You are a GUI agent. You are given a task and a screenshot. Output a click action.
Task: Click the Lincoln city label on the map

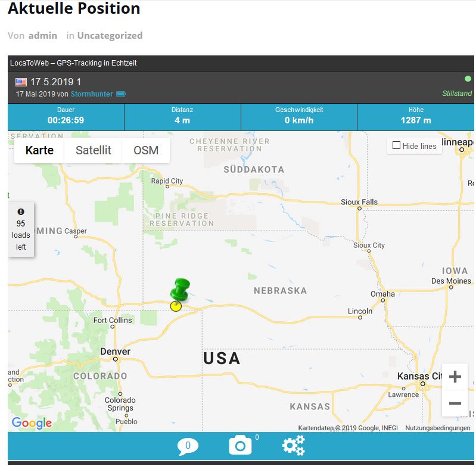point(360,311)
